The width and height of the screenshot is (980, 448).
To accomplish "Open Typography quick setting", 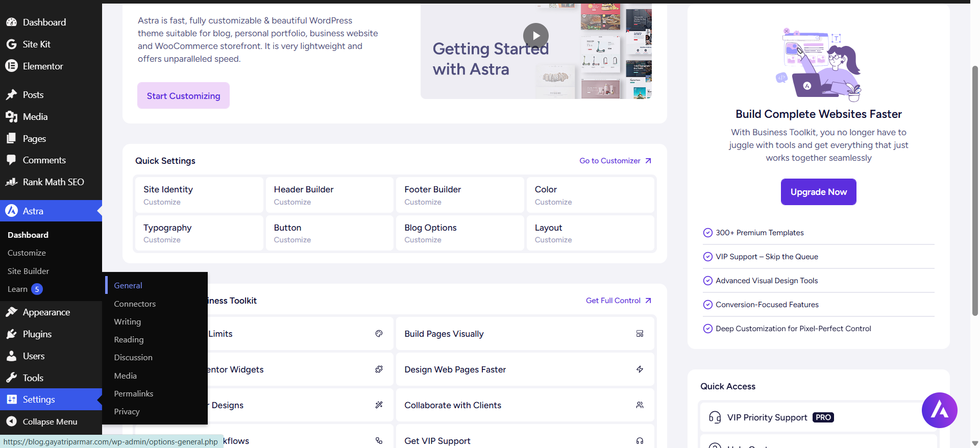I will 199,233.
